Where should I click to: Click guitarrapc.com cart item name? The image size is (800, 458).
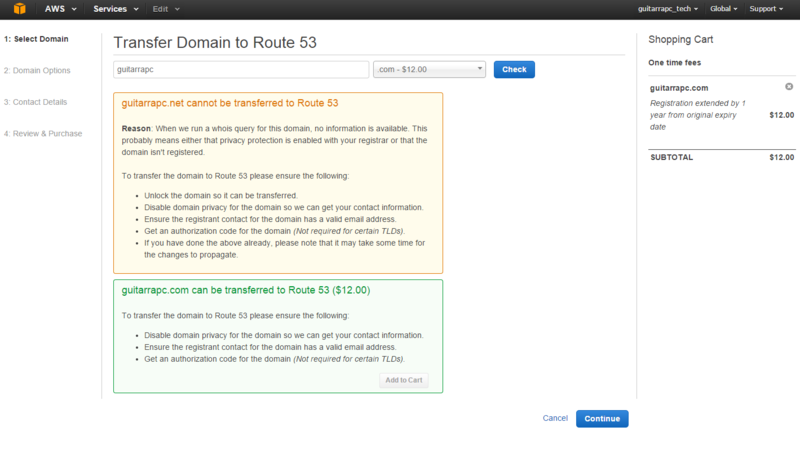click(679, 88)
